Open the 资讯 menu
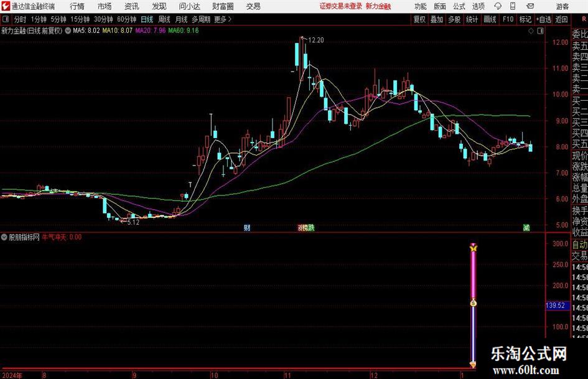This screenshot has height=379, width=588. (x=132, y=6)
